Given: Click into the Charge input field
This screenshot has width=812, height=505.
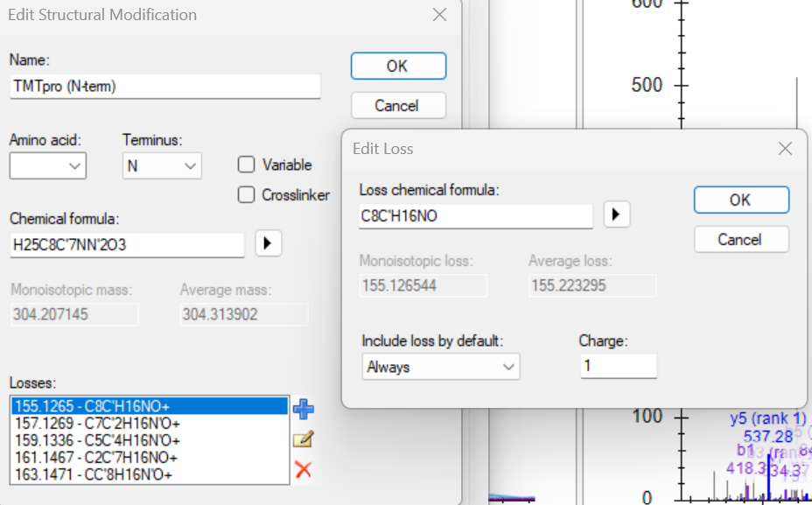Looking at the screenshot, I should pos(618,366).
